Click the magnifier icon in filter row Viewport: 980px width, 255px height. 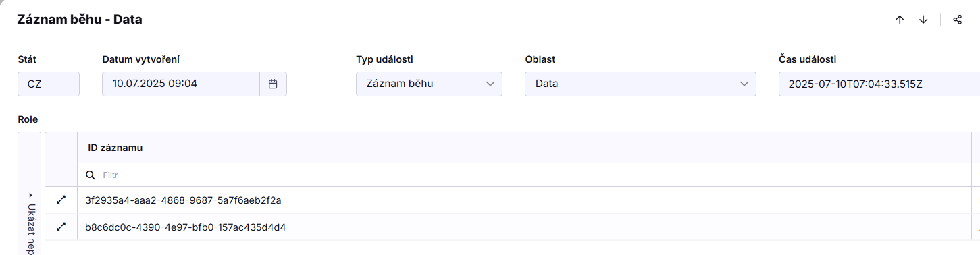(91, 175)
